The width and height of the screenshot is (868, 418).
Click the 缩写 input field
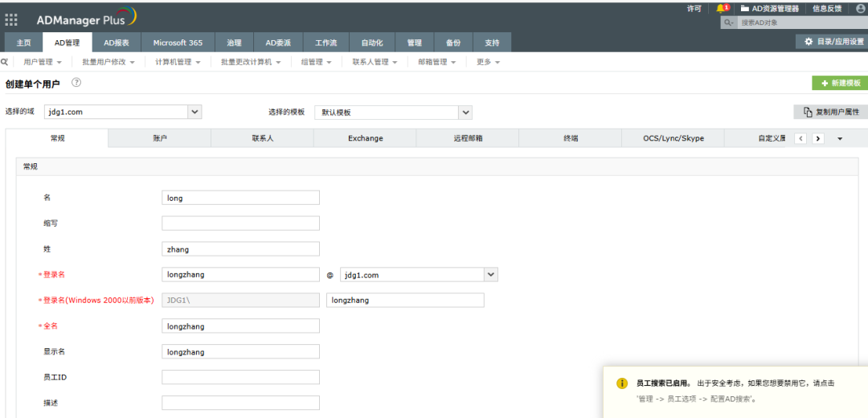(241, 223)
